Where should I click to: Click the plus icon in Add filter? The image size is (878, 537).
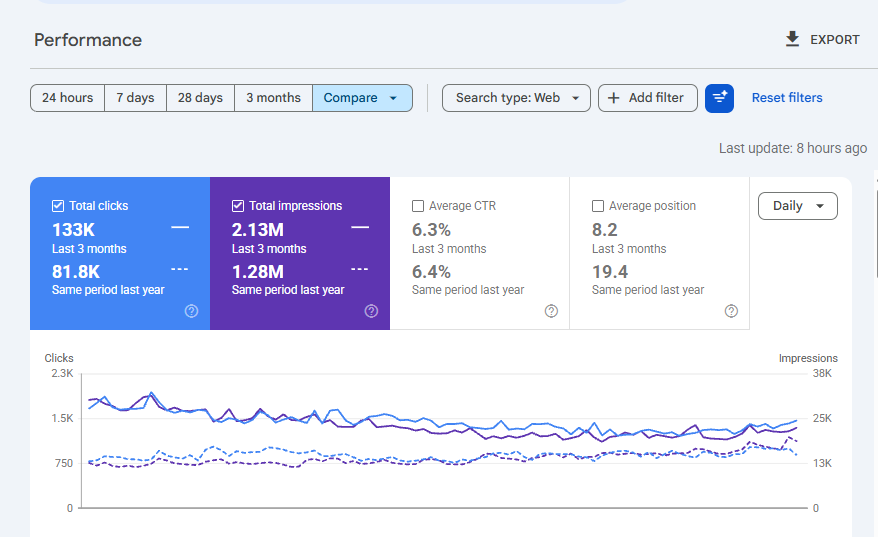tap(614, 98)
